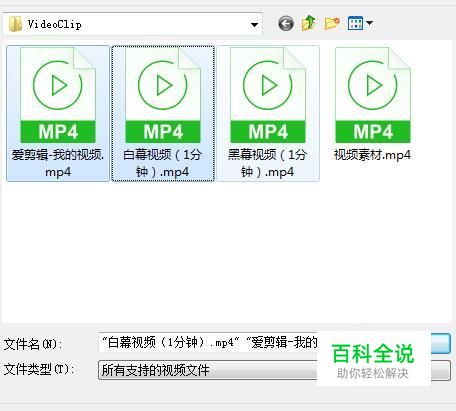Expand the view options dropdown arrow
The width and height of the screenshot is (456, 411).
coord(369,23)
